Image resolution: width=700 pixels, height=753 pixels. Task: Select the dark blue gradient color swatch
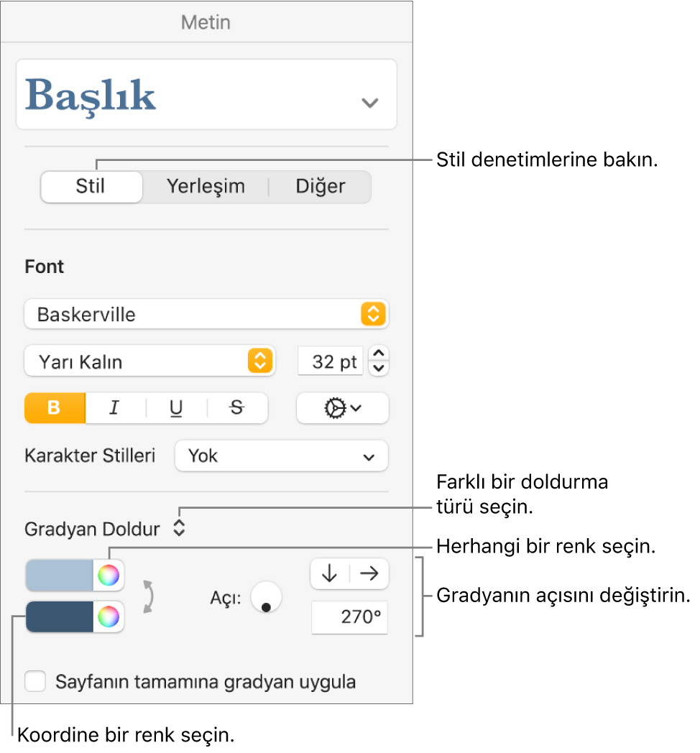pyautogui.click(x=59, y=617)
